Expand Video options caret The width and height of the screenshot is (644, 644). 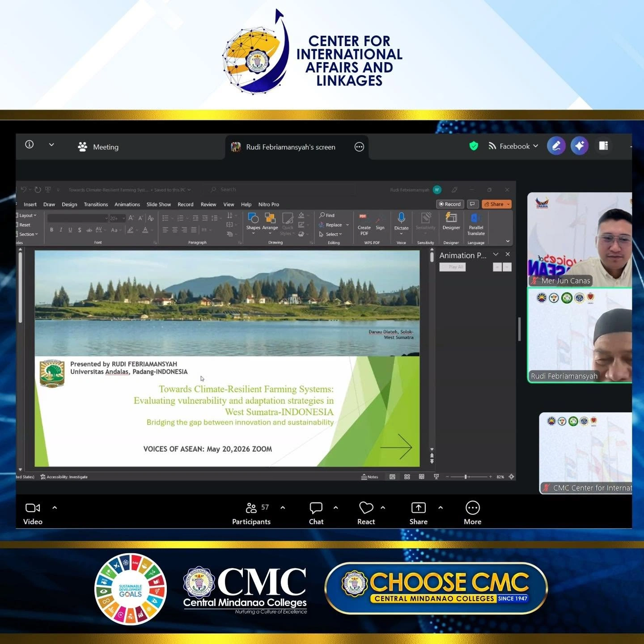click(x=55, y=508)
